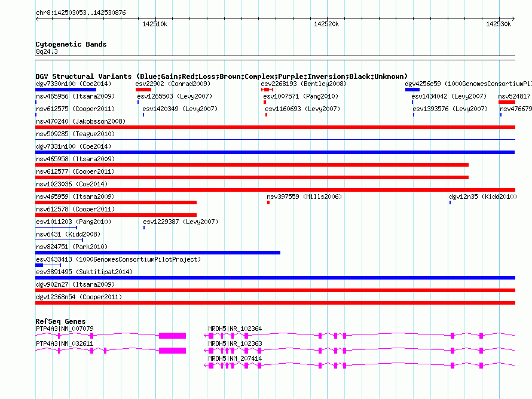Image resolution: width=532 pixels, height=399 pixels.
Task: Open variant nsv465956 (Itsara2009) label
Action: [x=75, y=96]
